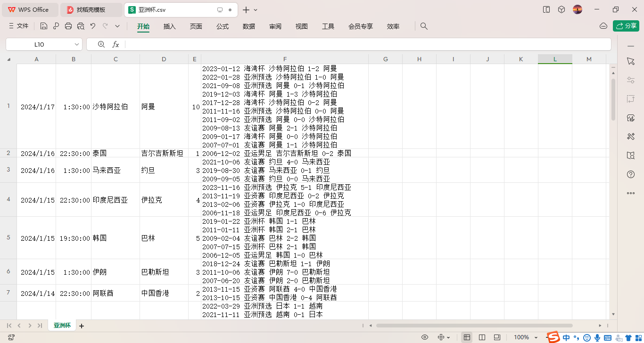Select column L header

tap(555, 59)
